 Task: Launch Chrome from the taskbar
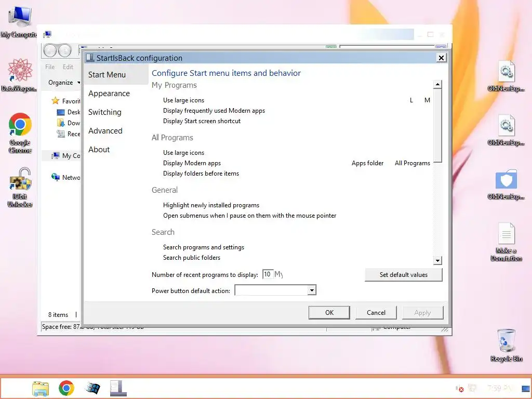pyautogui.click(x=66, y=388)
